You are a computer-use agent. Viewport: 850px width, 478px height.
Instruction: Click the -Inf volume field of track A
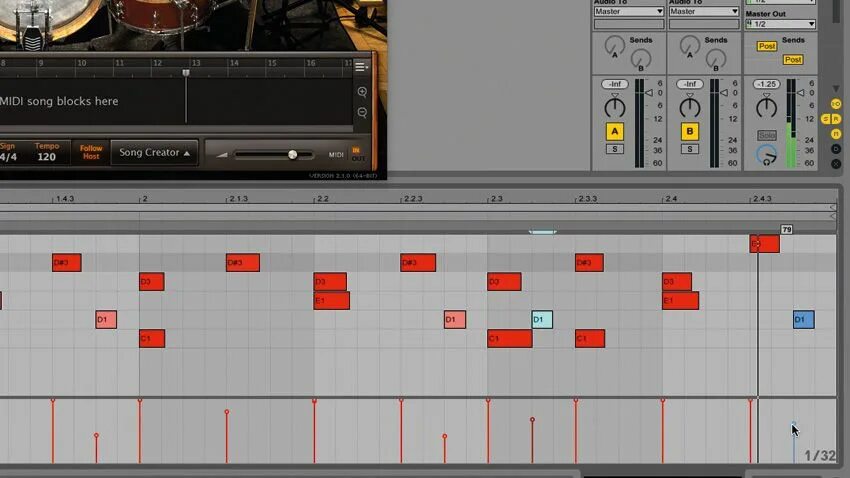click(x=615, y=84)
